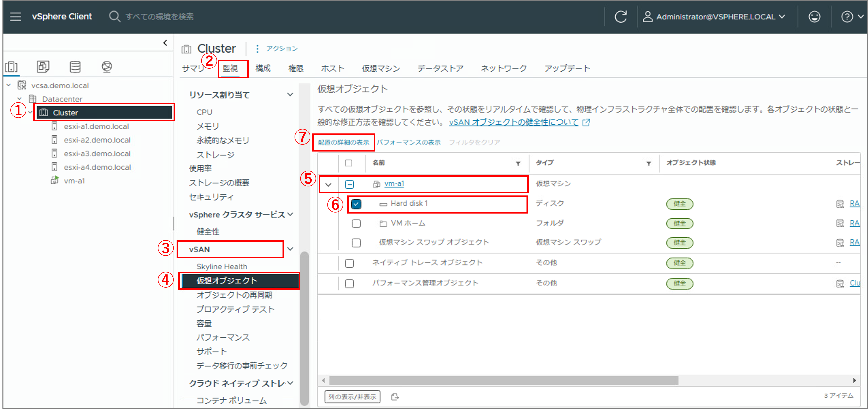This screenshot has width=868, height=409.
Task: Collapse the vm-a1 row in the table
Action: pos(328,185)
